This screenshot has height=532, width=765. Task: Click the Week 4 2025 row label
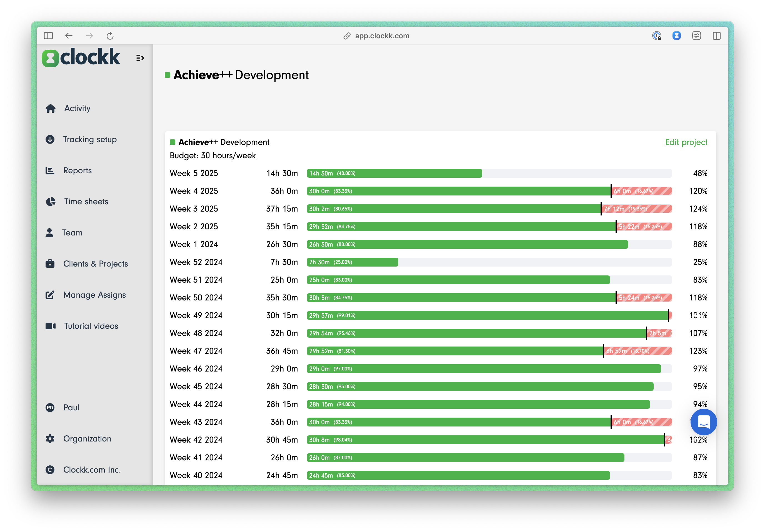(194, 191)
